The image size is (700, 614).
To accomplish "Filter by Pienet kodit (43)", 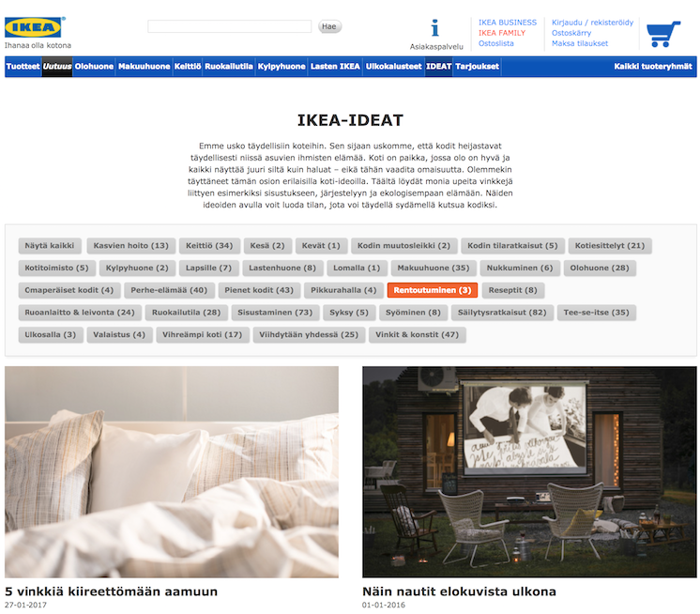I will tap(259, 290).
